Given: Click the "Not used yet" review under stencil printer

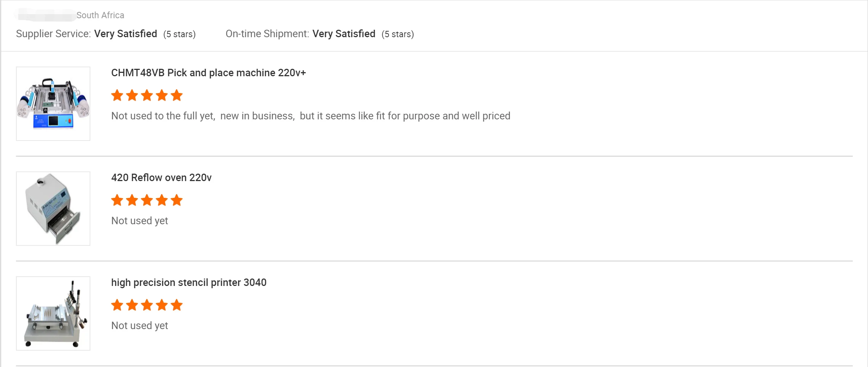Looking at the screenshot, I should pos(139,326).
